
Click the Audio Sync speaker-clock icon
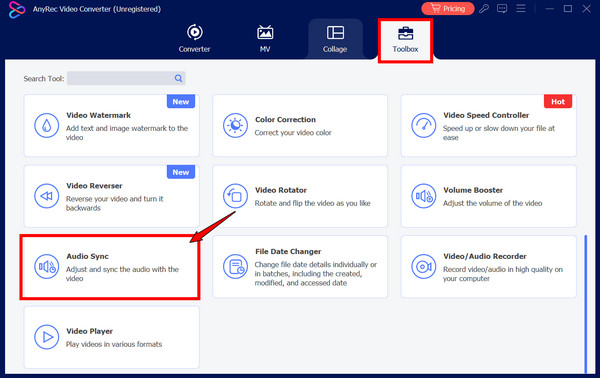coord(46,267)
